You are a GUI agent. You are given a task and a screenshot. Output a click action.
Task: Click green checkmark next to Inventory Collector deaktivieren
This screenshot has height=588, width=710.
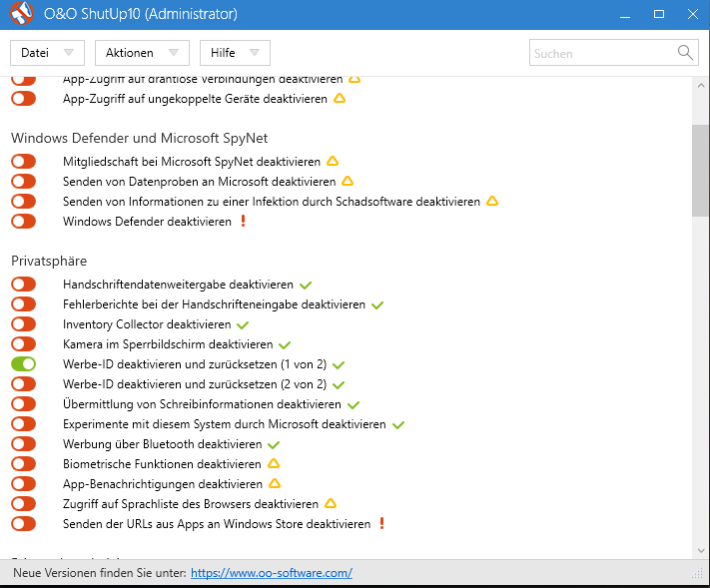click(x=243, y=324)
